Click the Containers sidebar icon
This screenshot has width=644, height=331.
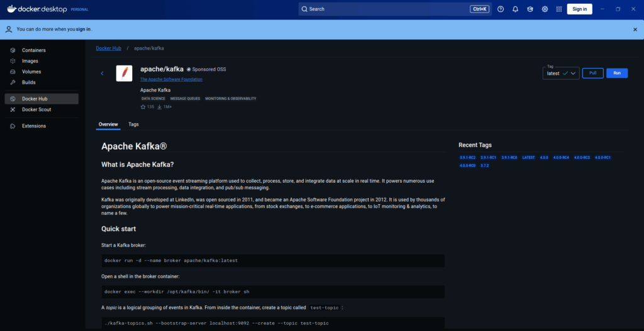point(13,50)
